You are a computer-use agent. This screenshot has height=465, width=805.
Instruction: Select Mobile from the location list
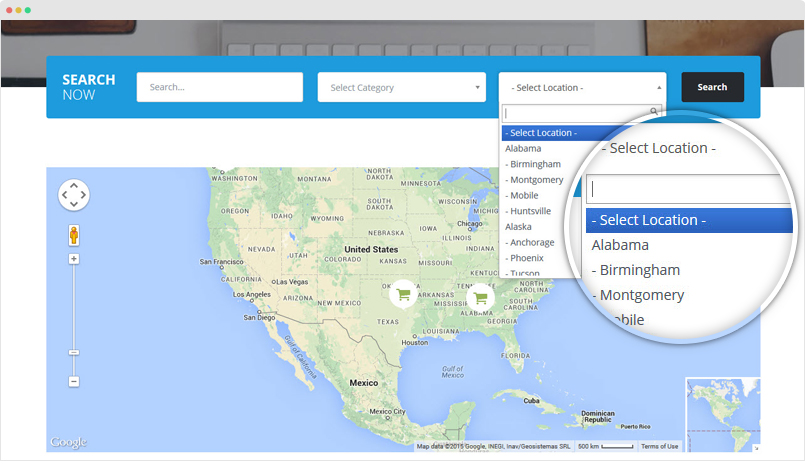522,196
